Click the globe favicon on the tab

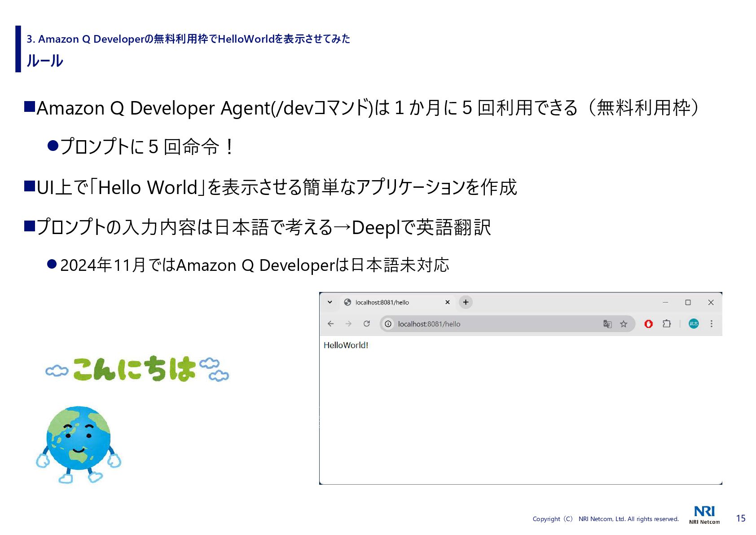(347, 302)
